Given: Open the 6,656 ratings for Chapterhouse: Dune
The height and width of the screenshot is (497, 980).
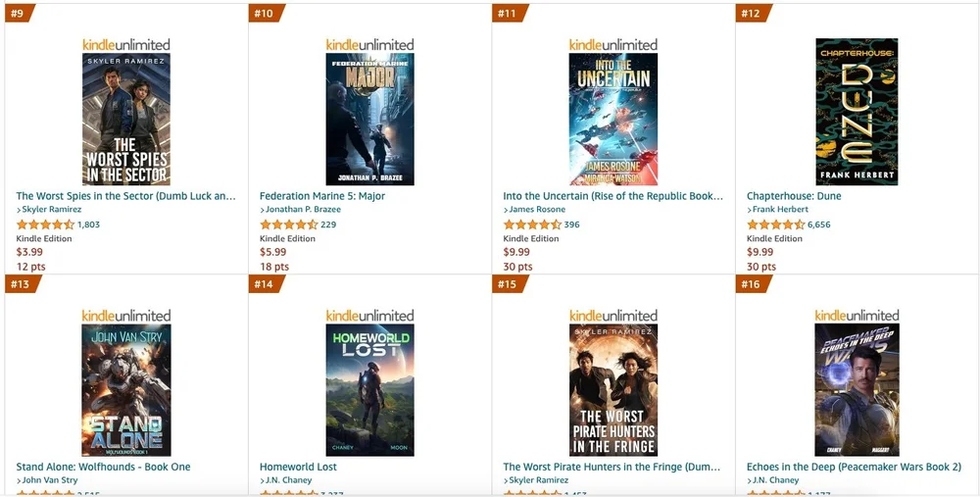Looking at the screenshot, I should tap(818, 224).
